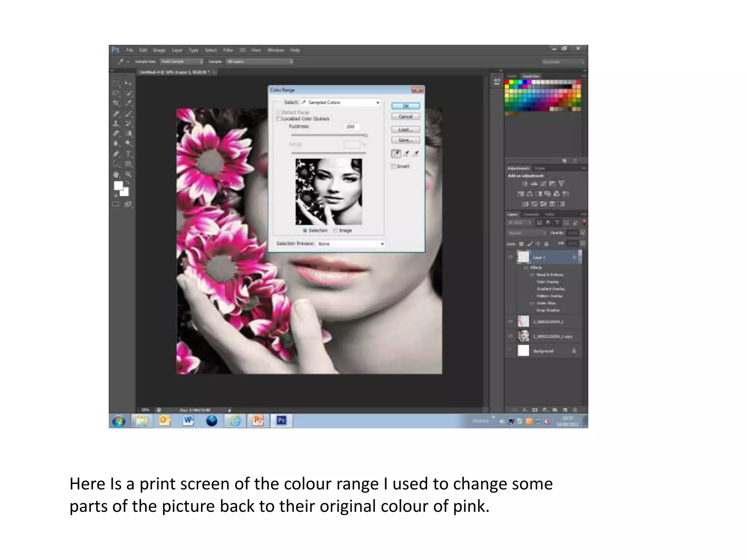The height and width of the screenshot is (560, 747).
Task: Add a Curves adjustment
Action: [543, 184]
